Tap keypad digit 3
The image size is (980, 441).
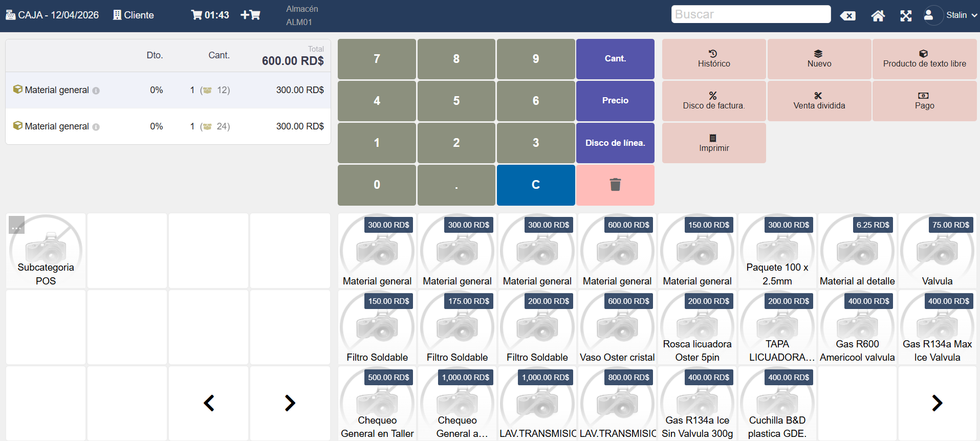point(536,143)
